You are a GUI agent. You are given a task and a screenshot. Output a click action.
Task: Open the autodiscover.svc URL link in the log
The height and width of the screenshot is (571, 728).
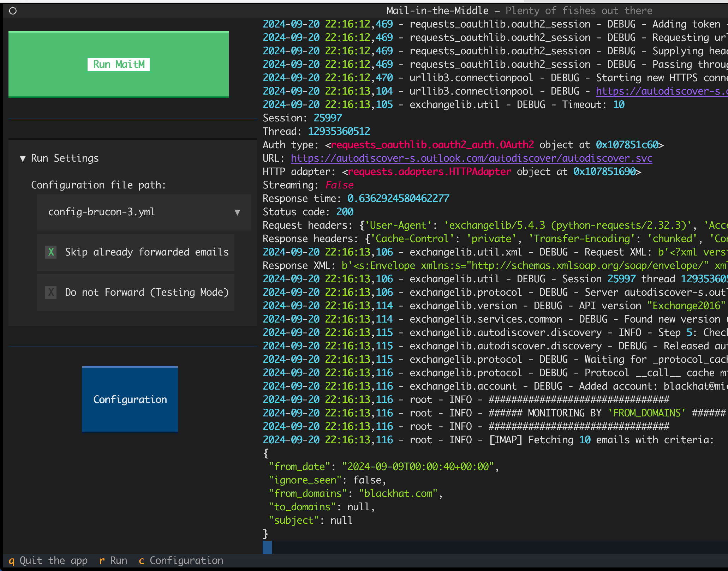click(471, 158)
